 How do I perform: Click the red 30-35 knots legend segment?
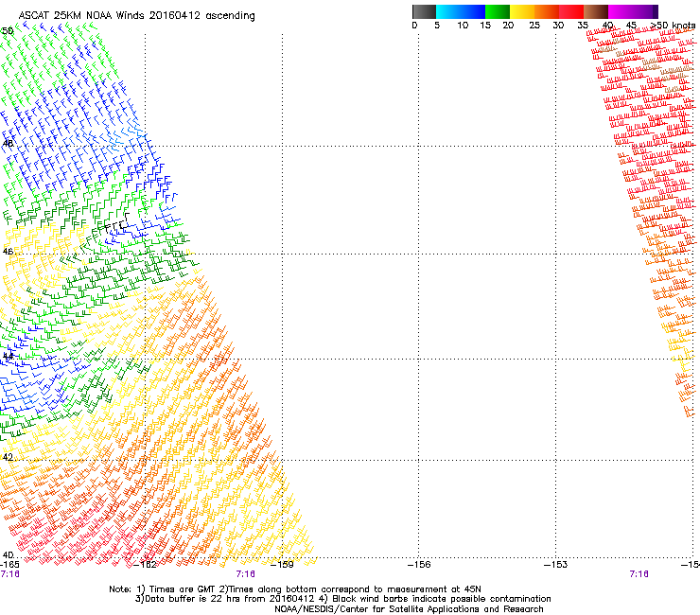click(571, 11)
